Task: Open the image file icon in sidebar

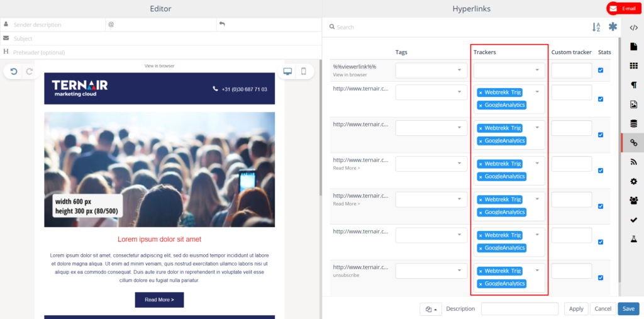Action: pos(633,104)
